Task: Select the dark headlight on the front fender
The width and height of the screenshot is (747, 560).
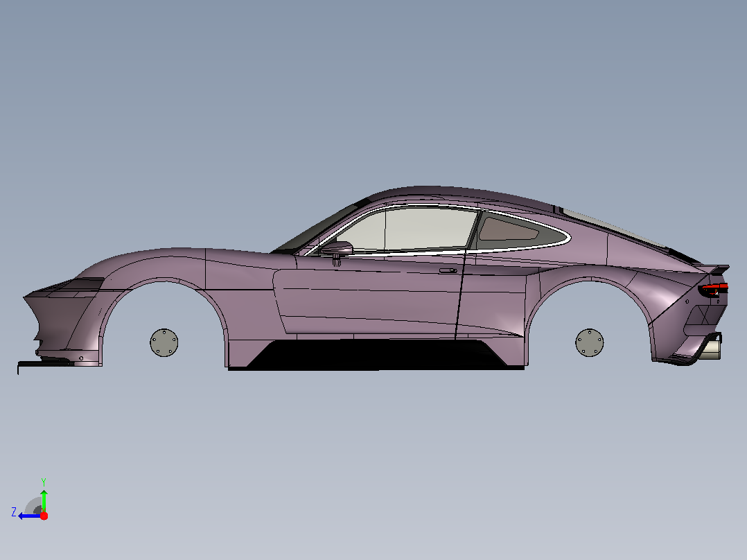Action: coord(81,285)
